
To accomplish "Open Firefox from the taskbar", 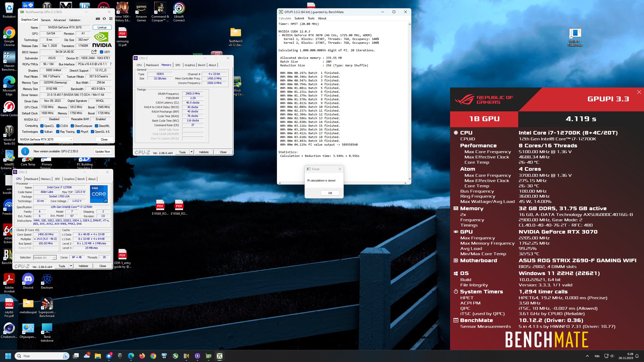I will pyautogui.click(x=142, y=356).
